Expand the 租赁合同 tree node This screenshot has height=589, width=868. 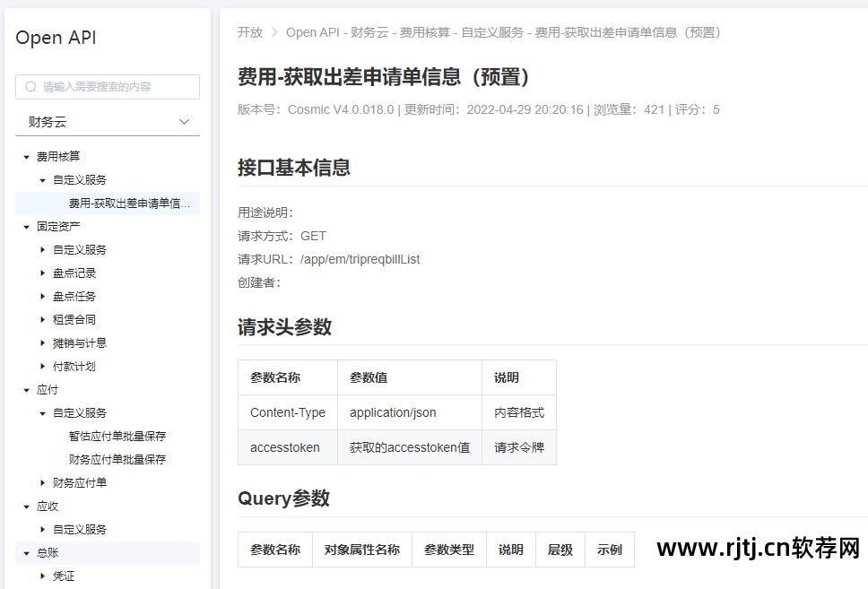point(43,319)
